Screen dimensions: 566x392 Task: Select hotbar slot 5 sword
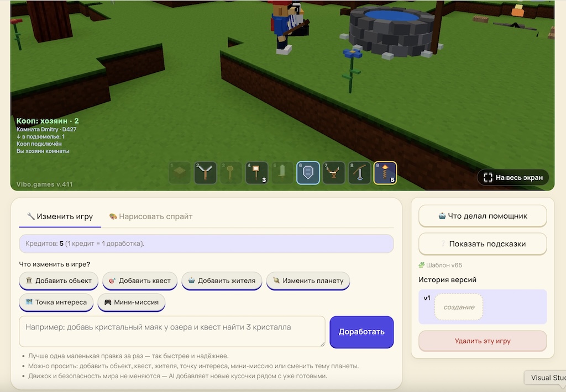pyautogui.click(x=282, y=173)
